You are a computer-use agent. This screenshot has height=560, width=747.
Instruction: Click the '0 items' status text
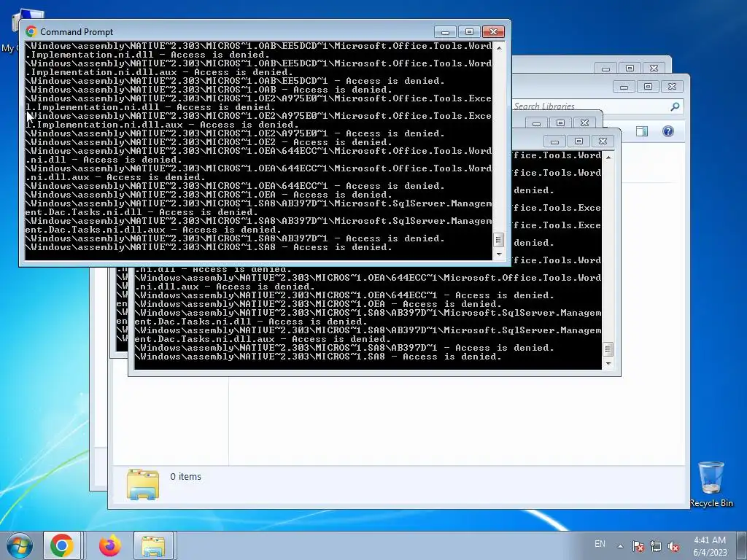[185, 476]
